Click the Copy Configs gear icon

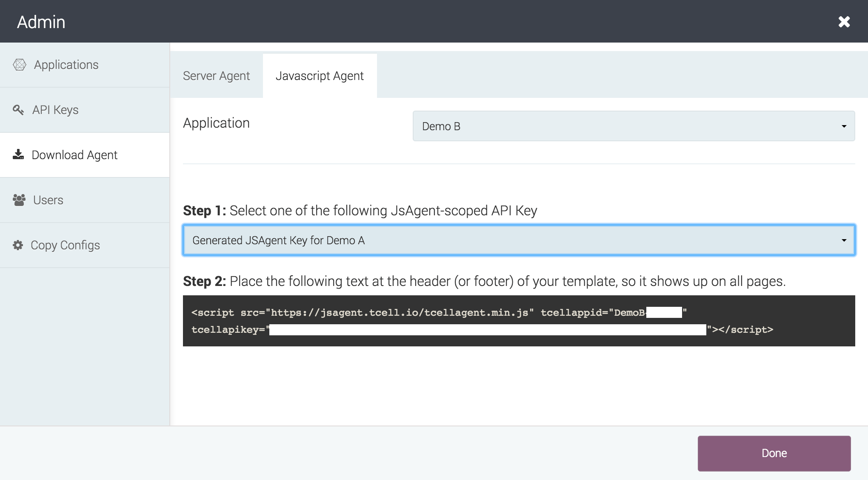(18, 245)
